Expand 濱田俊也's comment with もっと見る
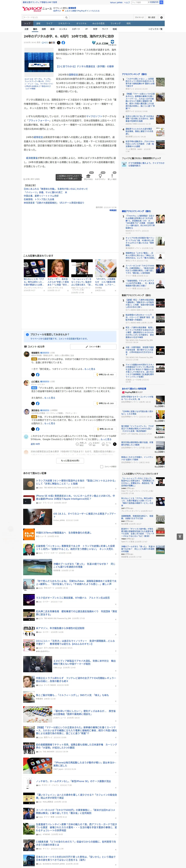Viewport: 186px width, 868px height. [x=50, y=424]
